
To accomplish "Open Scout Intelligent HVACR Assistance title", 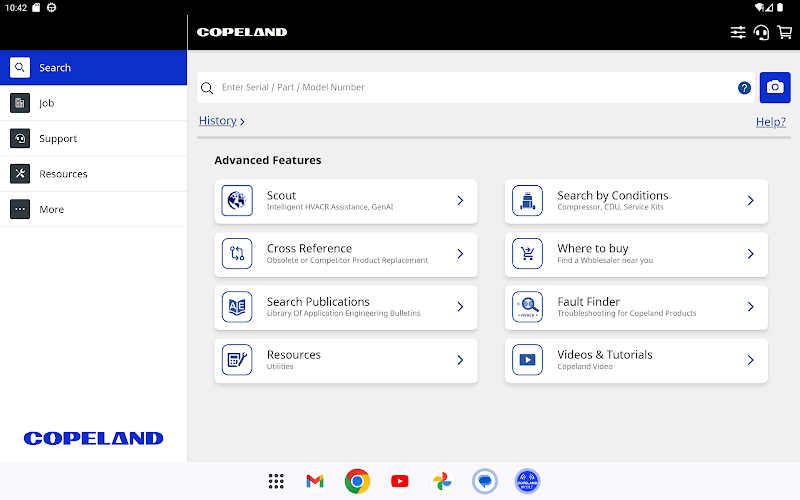I will [x=281, y=195].
